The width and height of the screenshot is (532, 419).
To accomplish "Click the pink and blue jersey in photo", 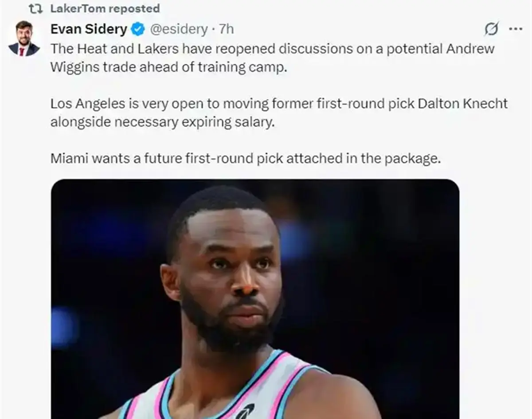I will 222,395.
